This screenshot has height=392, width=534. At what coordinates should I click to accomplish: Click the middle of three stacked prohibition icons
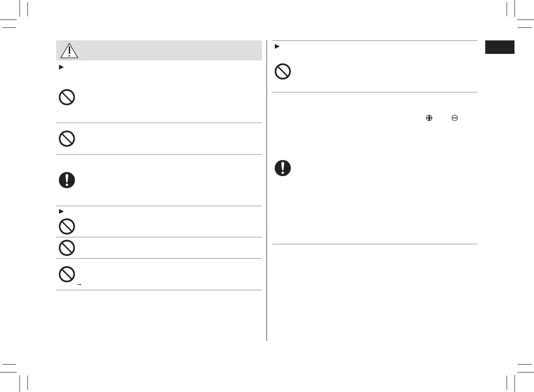pos(67,248)
